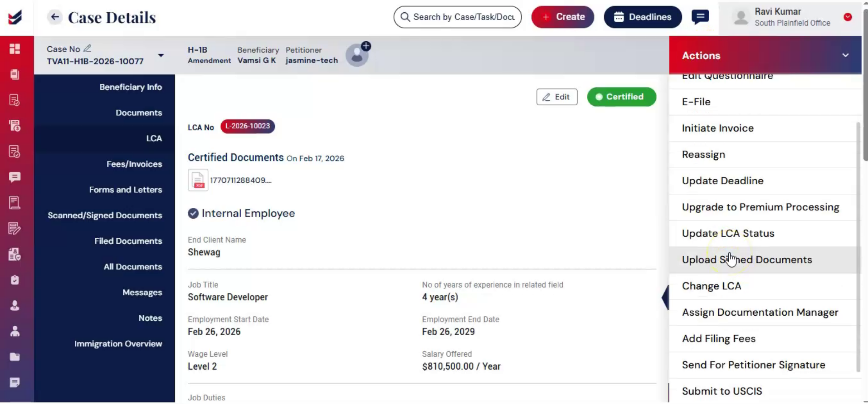This screenshot has width=868, height=404.
Task: Open the Messages section
Action: click(142, 293)
